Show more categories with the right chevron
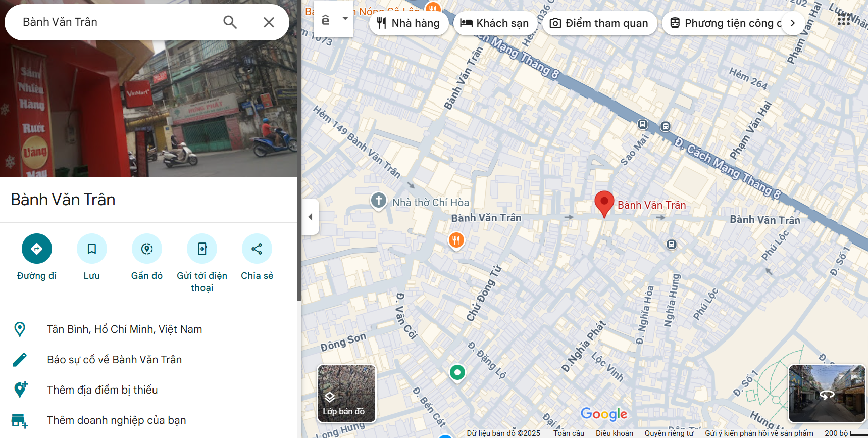This screenshot has height=438, width=868. tap(793, 23)
